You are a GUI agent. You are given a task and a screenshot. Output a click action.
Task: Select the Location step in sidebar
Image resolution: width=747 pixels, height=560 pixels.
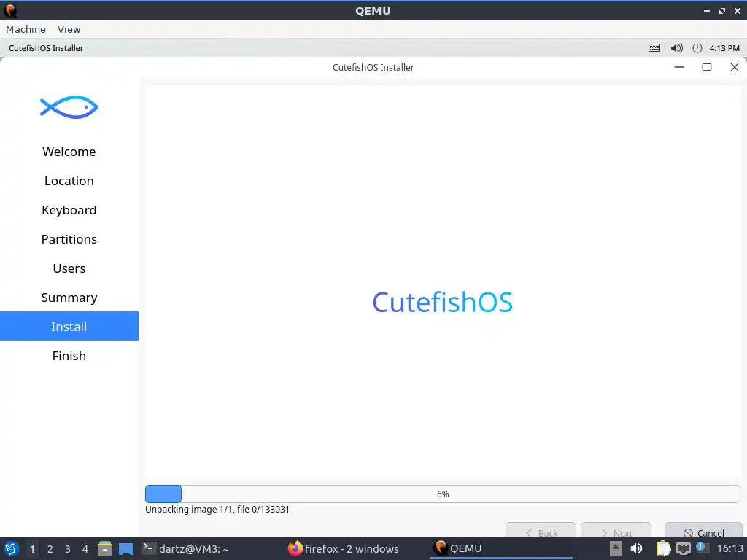click(69, 181)
